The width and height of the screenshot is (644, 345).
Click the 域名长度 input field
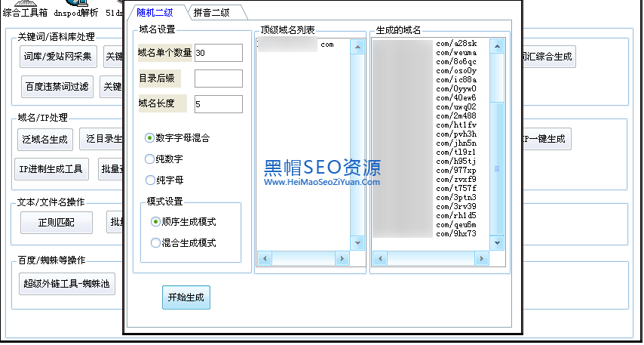[x=218, y=104]
